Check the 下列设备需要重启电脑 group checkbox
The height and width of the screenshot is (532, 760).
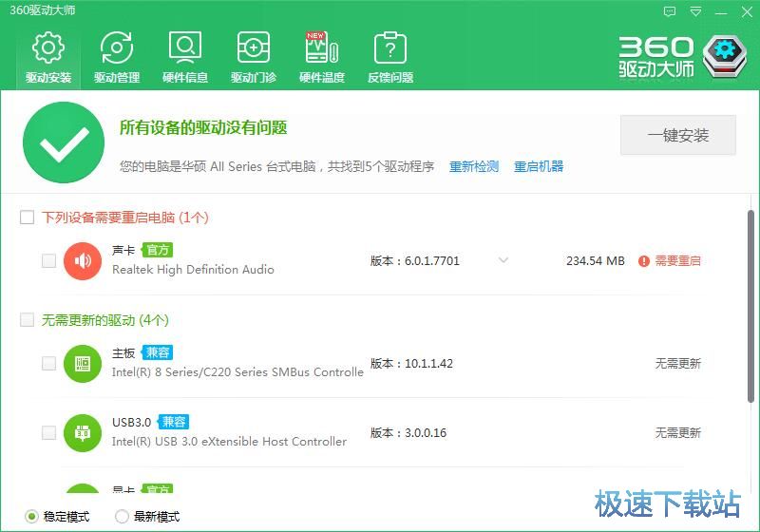click(28, 217)
